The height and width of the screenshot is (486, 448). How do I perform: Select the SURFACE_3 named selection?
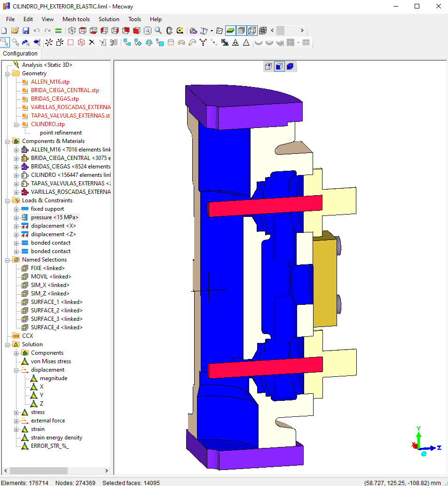tap(57, 319)
